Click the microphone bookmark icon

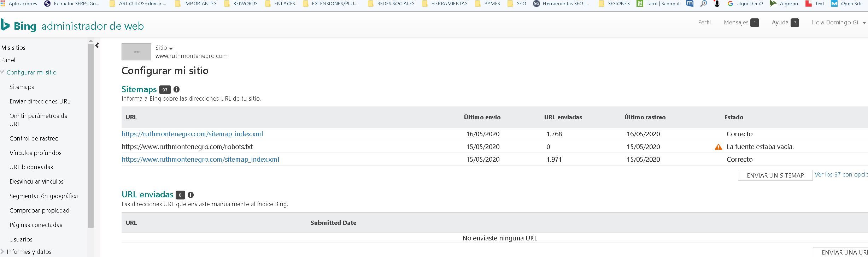point(717,4)
